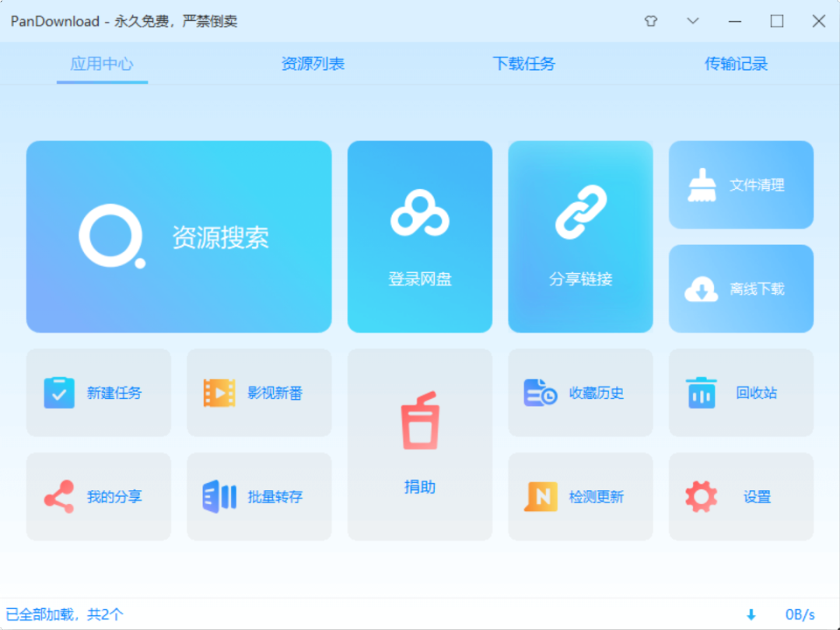Click the film strip icon for 影视新番

tap(219, 393)
